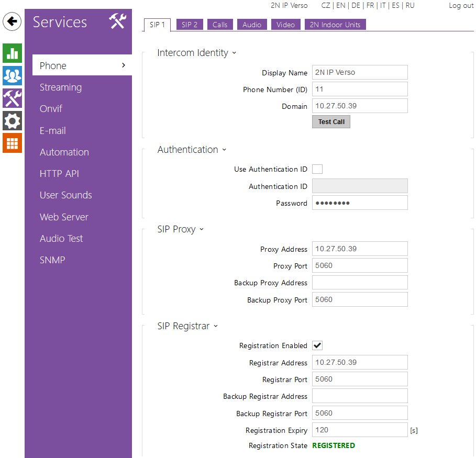Click the arrow next to Phone

[x=124, y=65]
